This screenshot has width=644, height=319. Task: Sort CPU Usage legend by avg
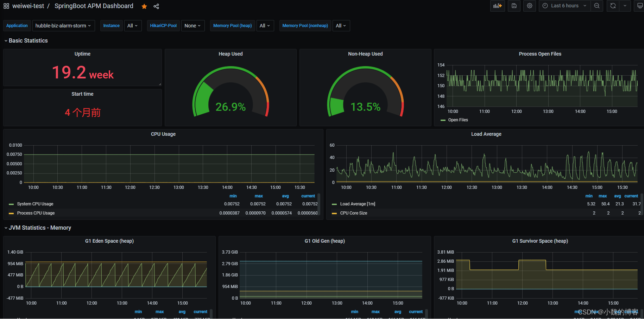point(285,196)
